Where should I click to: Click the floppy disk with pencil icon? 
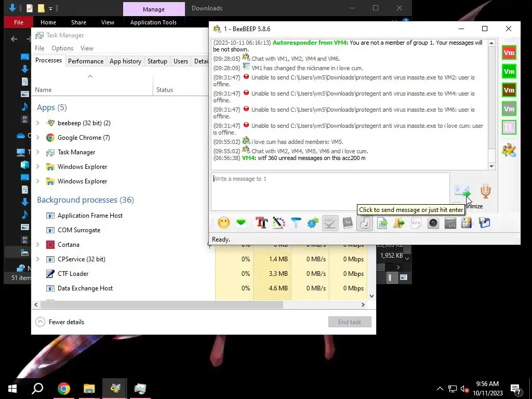pyautogui.click(x=467, y=223)
